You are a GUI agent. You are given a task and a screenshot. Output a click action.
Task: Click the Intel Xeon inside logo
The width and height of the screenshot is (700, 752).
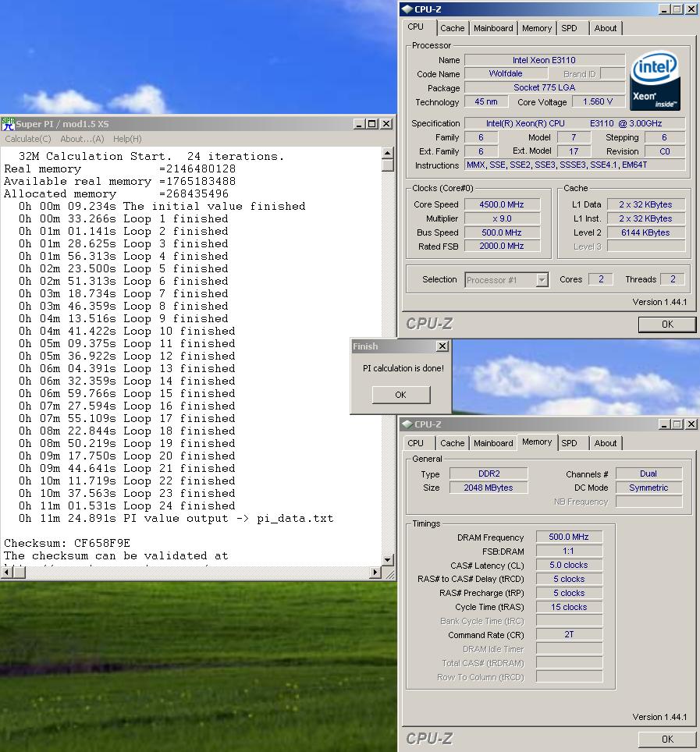pyautogui.click(x=656, y=81)
